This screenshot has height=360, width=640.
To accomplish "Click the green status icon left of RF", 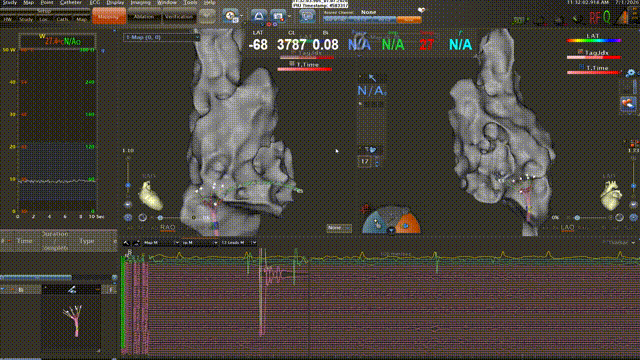I will 519,20.
